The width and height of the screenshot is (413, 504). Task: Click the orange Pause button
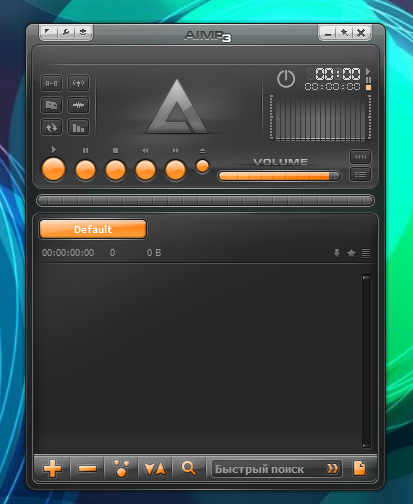click(x=85, y=170)
